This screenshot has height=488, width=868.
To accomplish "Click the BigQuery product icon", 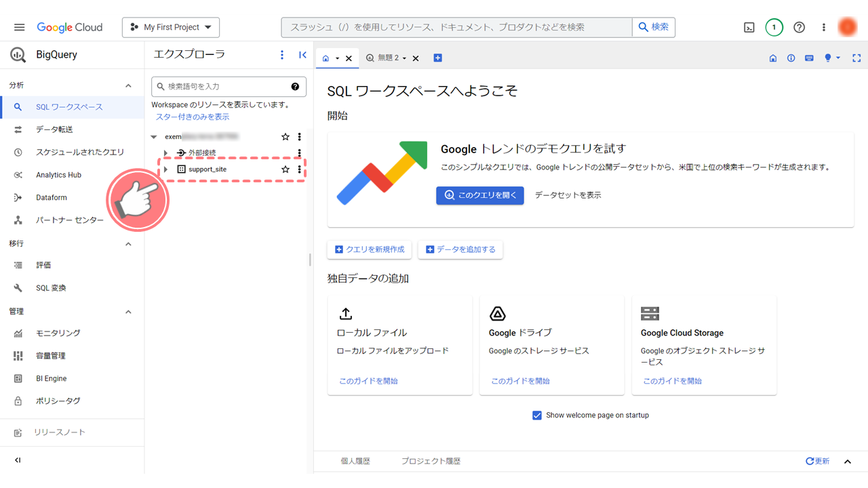I will [x=18, y=55].
